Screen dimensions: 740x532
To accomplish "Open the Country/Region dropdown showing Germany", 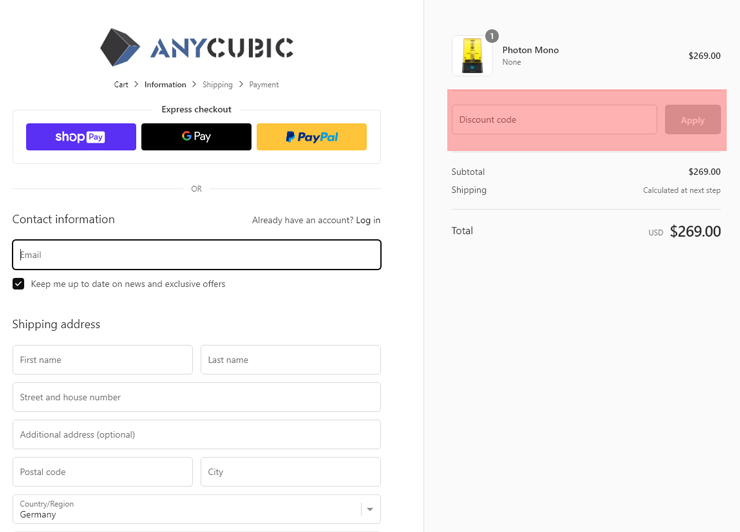I will [197, 509].
